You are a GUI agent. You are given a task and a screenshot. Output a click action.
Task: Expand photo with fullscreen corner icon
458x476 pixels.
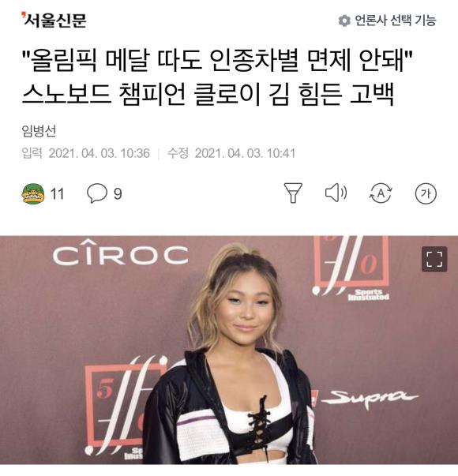click(x=434, y=259)
